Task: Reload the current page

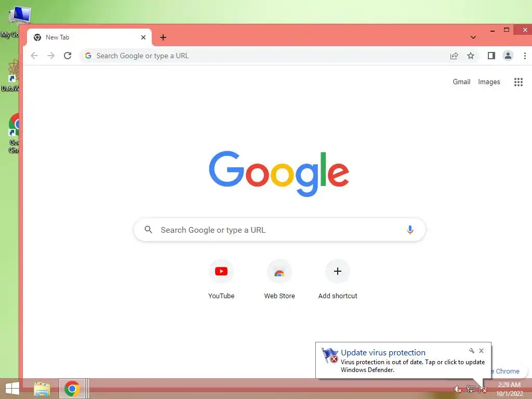Action: [68, 56]
